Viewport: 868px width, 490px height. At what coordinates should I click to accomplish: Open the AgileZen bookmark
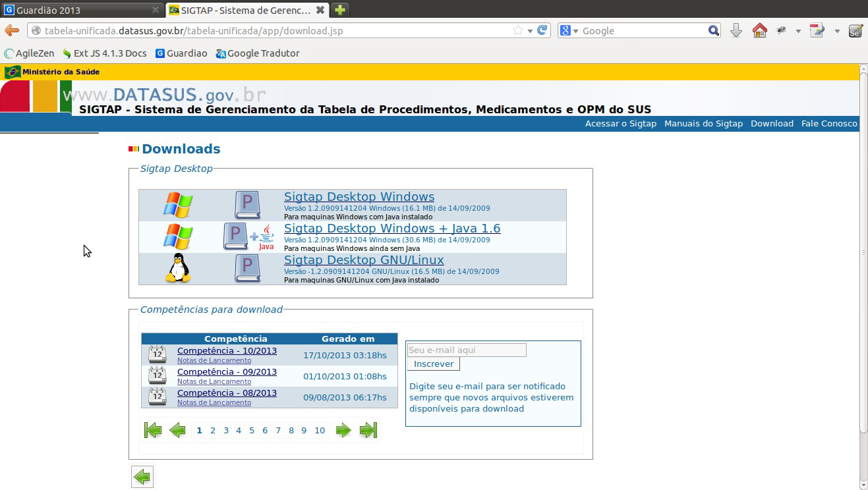click(x=30, y=53)
